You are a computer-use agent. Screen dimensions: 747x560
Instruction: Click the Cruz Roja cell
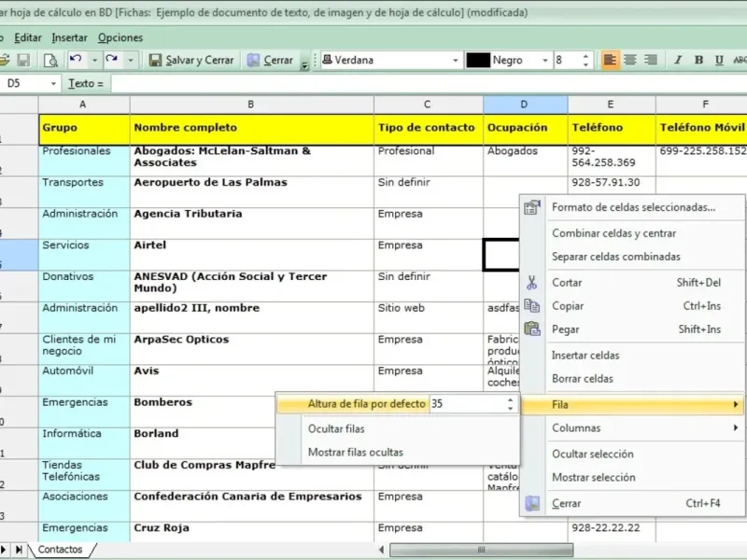point(251,532)
